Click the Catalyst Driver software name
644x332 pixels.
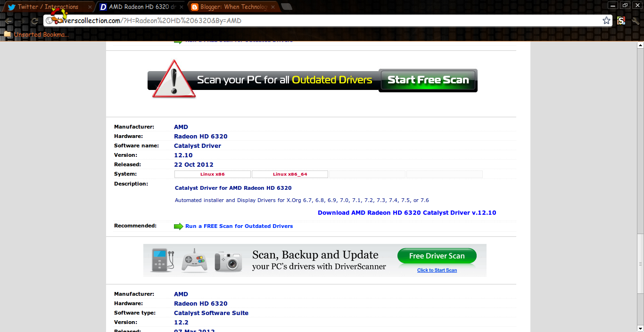click(x=198, y=146)
